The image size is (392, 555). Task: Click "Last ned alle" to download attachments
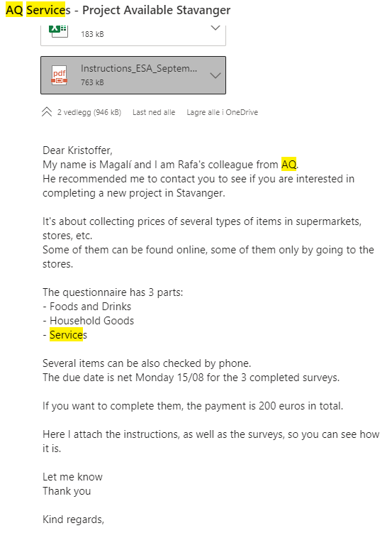click(x=154, y=112)
